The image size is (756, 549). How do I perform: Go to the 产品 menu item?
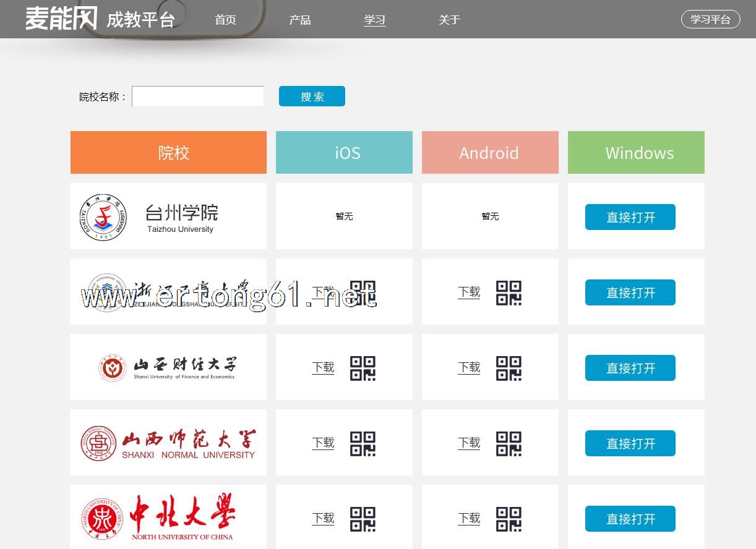click(300, 20)
